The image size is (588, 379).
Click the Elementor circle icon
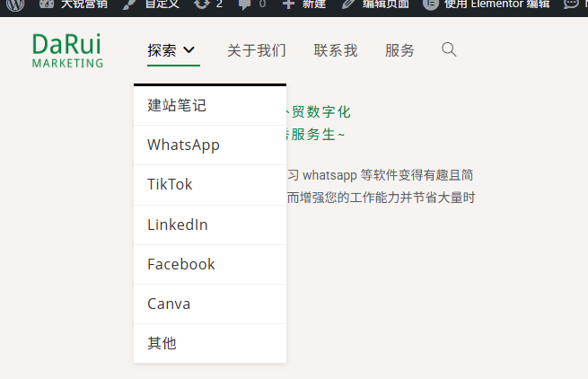tap(431, 4)
